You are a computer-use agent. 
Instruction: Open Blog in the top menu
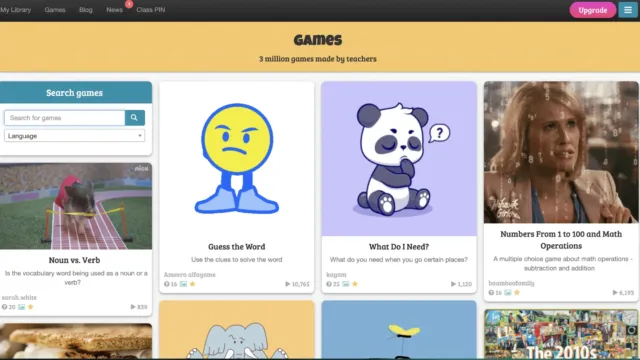coord(86,10)
